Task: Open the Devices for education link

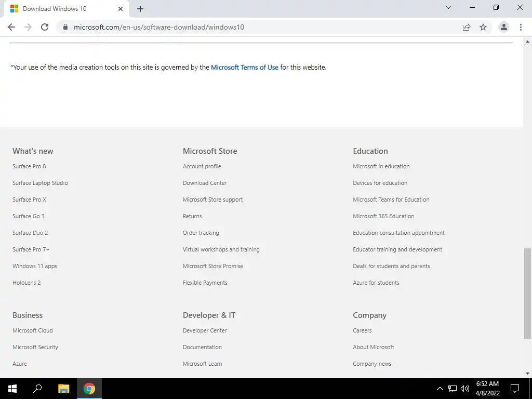Action: point(380,183)
